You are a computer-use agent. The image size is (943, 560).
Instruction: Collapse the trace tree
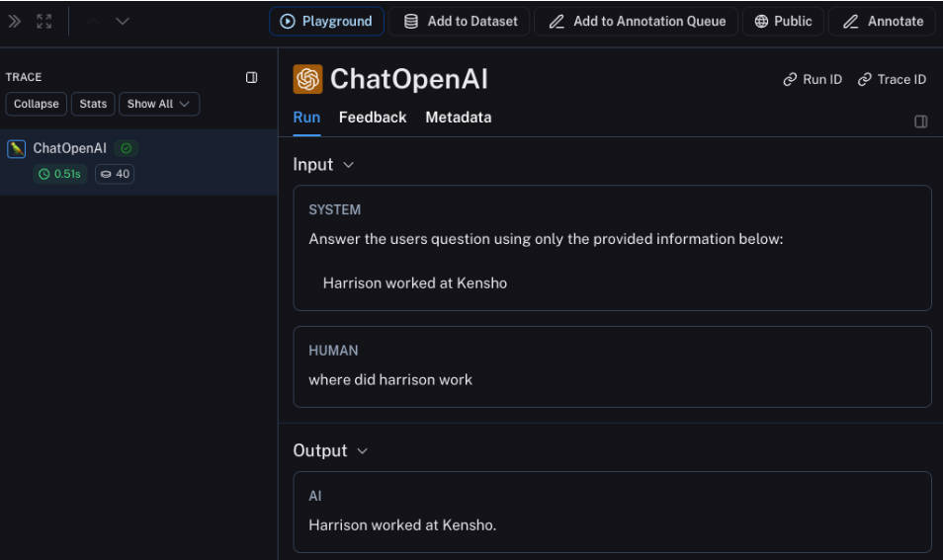pos(37,104)
